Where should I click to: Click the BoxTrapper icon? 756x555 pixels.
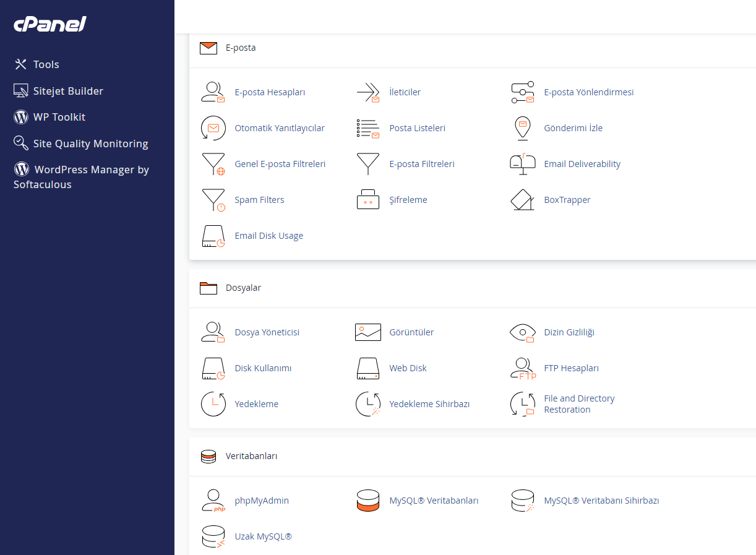[523, 200]
